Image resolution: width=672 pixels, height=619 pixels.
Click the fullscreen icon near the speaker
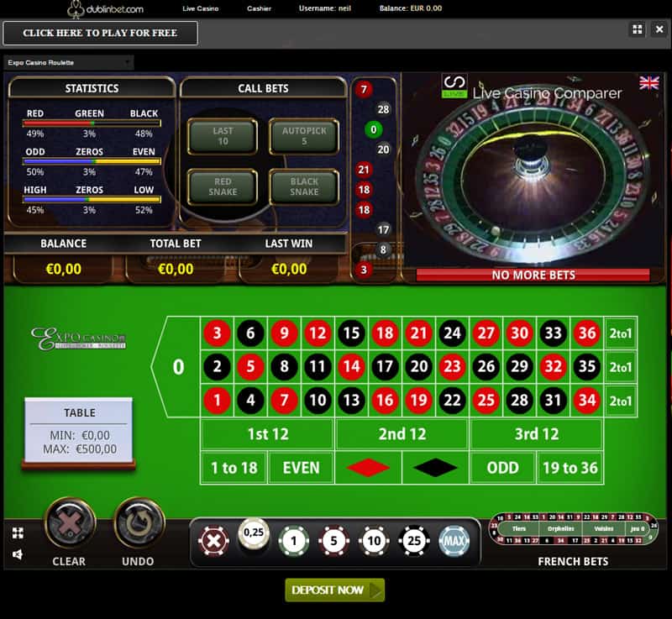coord(18,532)
